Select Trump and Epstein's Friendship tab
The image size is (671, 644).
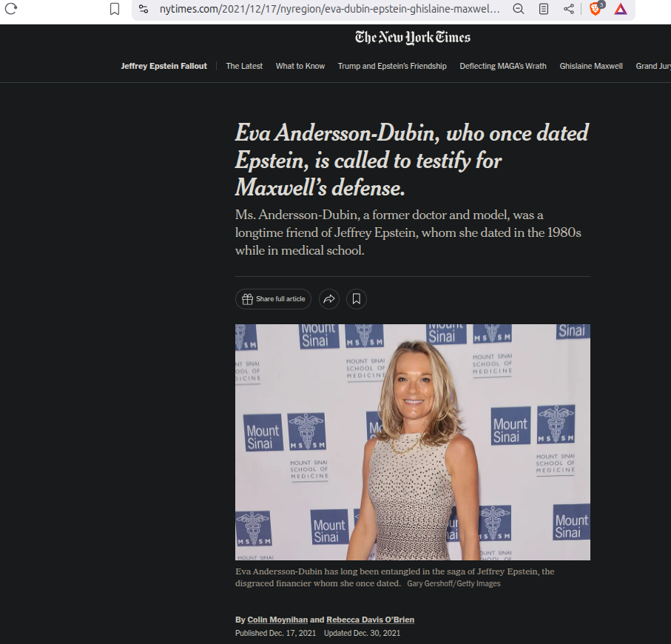(x=392, y=66)
